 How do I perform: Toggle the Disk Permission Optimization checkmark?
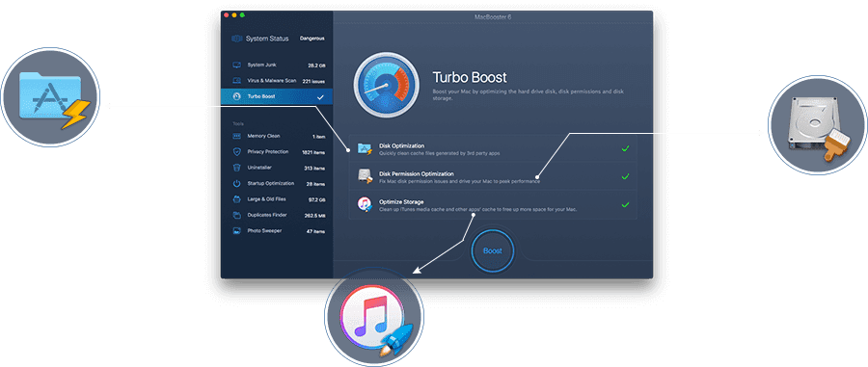[625, 176]
